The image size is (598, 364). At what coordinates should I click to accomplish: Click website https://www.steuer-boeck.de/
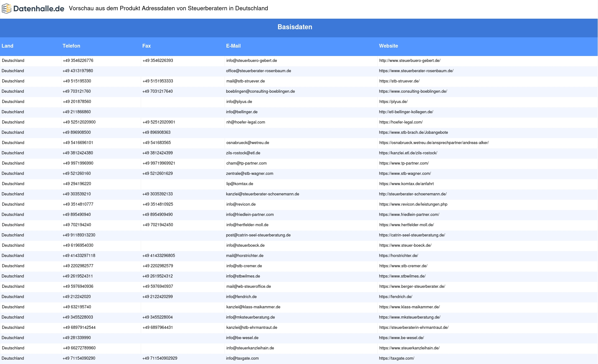coord(406,245)
